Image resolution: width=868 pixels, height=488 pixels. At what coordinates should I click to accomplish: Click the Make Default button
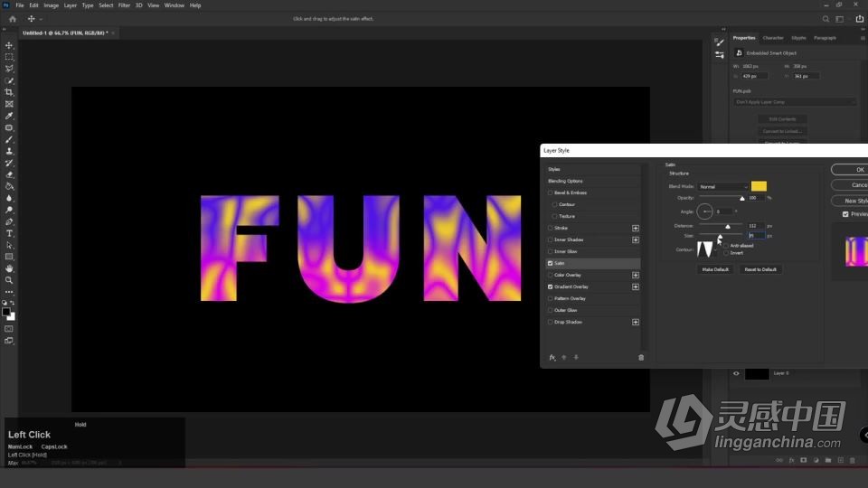point(715,269)
